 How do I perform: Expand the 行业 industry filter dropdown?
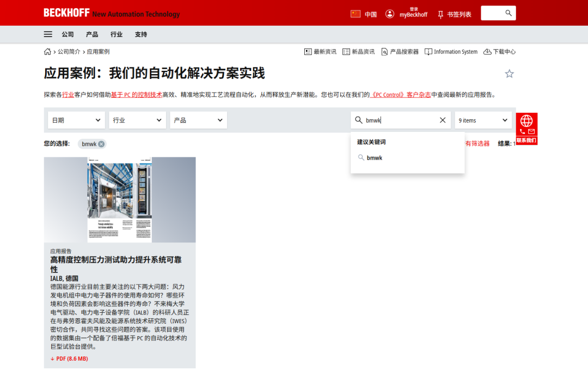click(137, 120)
